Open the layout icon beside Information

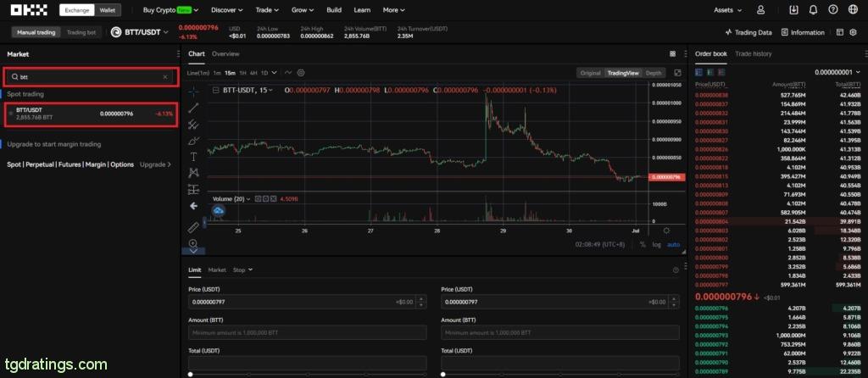(x=840, y=32)
